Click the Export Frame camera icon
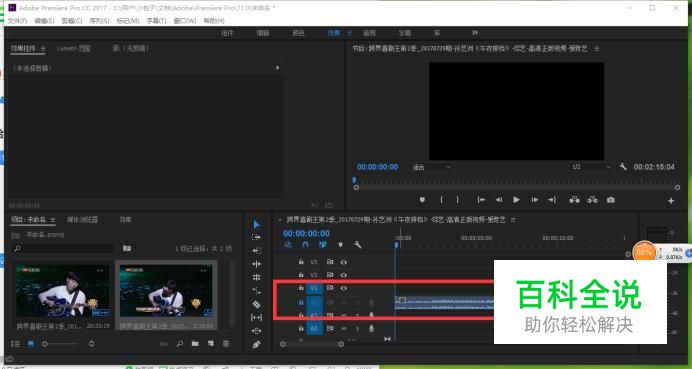Viewport: 692px width, 369px height. click(610, 200)
